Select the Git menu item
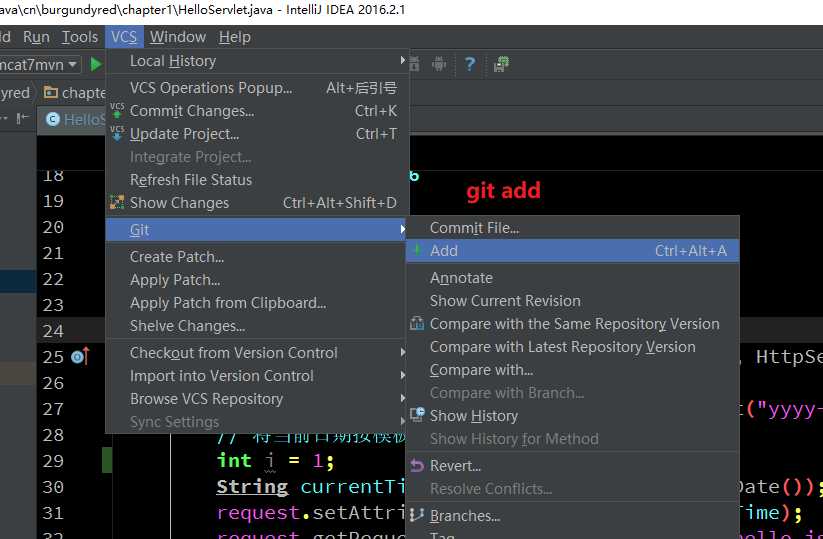Viewport: 823px width, 539px height. [257, 229]
